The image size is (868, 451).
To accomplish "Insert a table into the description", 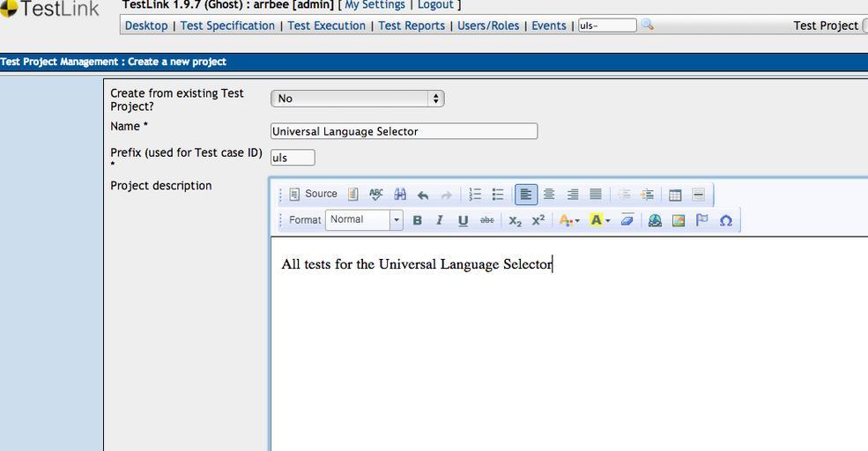I will pyautogui.click(x=675, y=195).
